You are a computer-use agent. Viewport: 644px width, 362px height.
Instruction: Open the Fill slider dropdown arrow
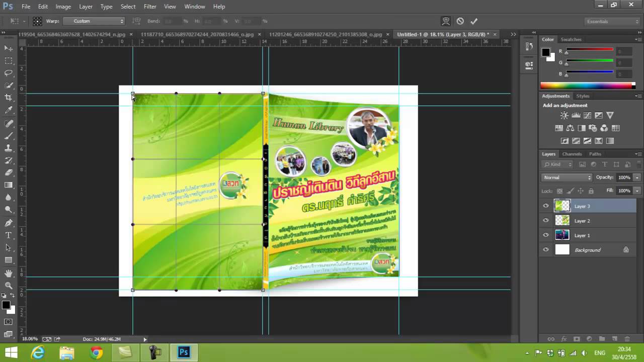(637, 191)
